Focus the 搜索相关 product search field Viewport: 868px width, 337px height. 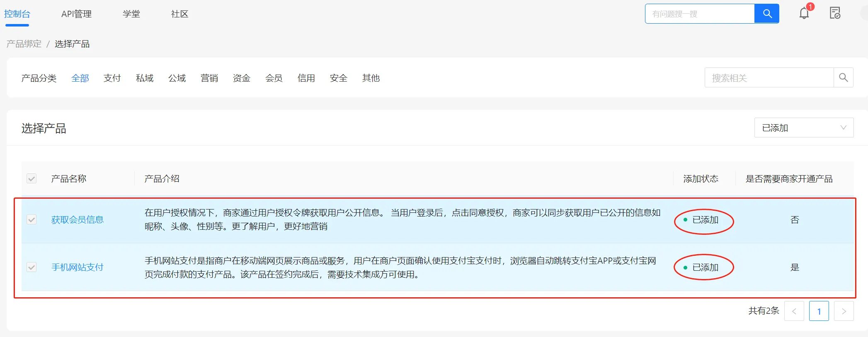click(769, 78)
